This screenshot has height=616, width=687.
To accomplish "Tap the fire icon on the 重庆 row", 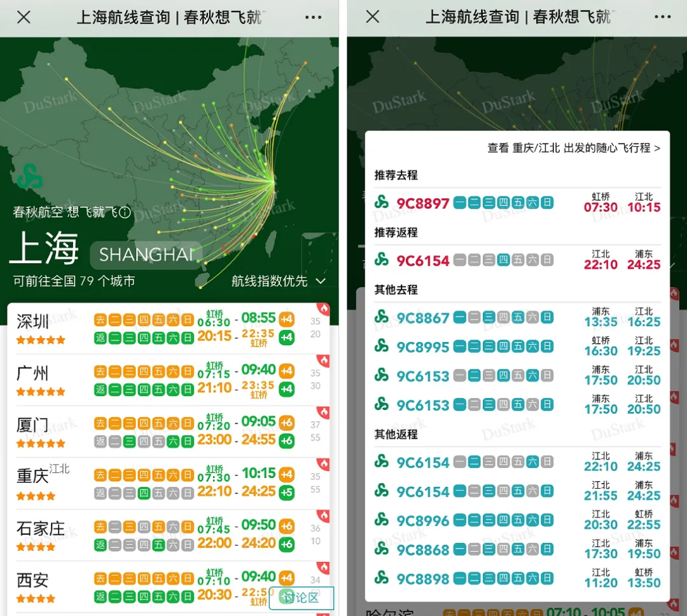I will click(324, 464).
